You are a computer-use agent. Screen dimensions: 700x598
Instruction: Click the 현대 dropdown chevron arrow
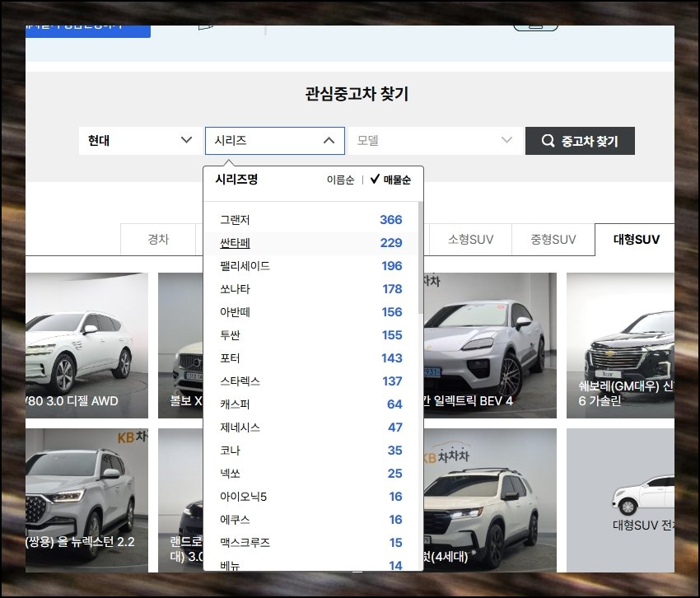pos(187,140)
